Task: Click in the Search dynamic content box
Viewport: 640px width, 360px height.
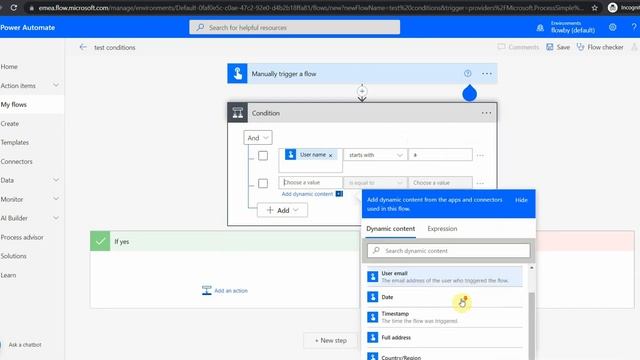Action: 449,251
